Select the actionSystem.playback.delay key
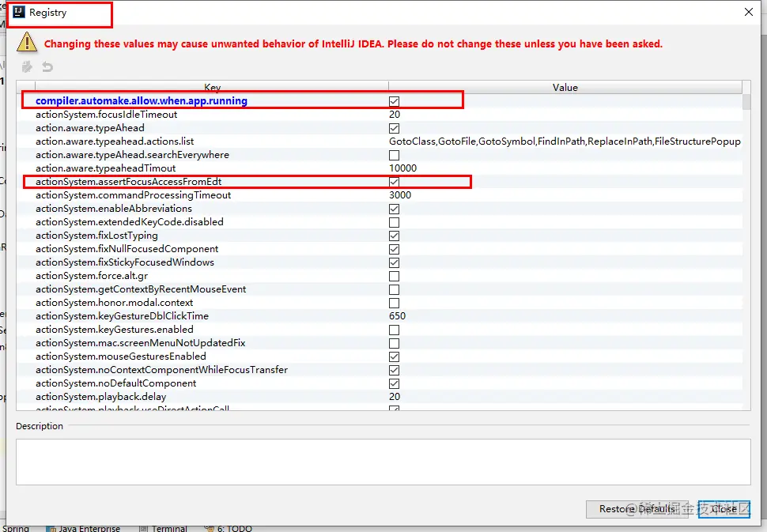Screen dimensions: 767x532 (100, 397)
